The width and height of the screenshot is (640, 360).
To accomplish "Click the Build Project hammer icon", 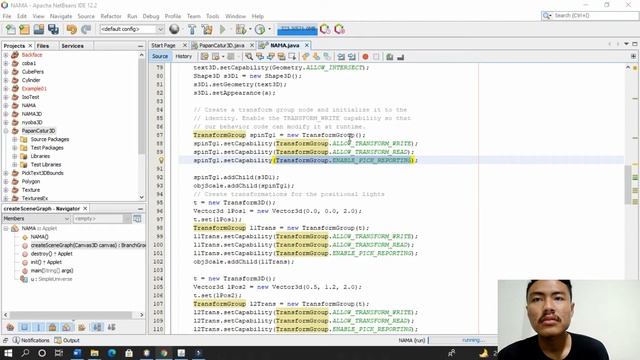I will (x=192, y=29).
